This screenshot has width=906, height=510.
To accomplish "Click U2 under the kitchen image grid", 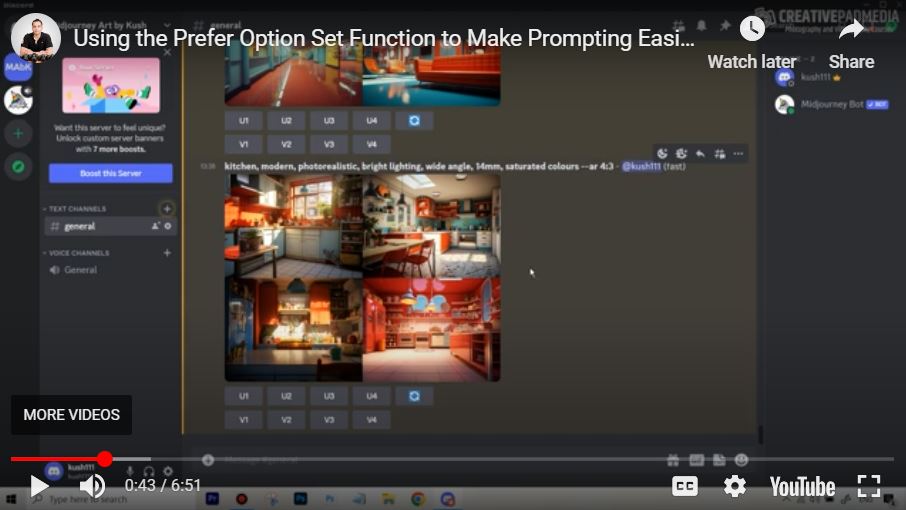I will 287,396.
